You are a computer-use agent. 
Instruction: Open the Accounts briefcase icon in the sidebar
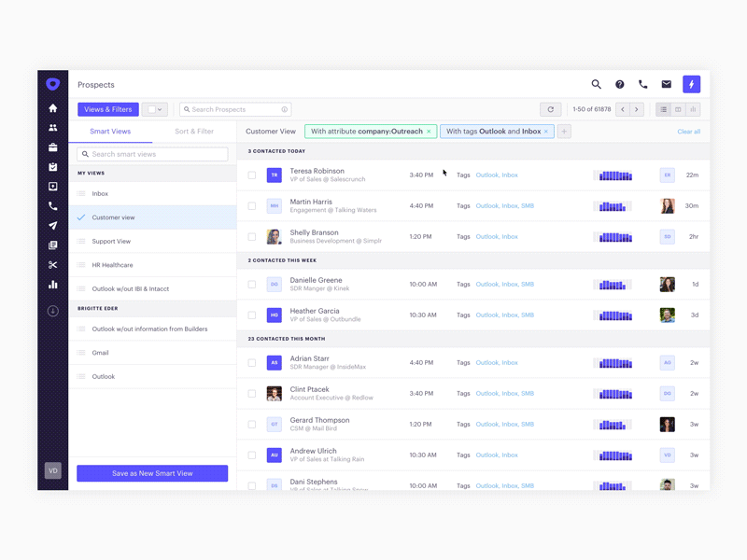53,147
